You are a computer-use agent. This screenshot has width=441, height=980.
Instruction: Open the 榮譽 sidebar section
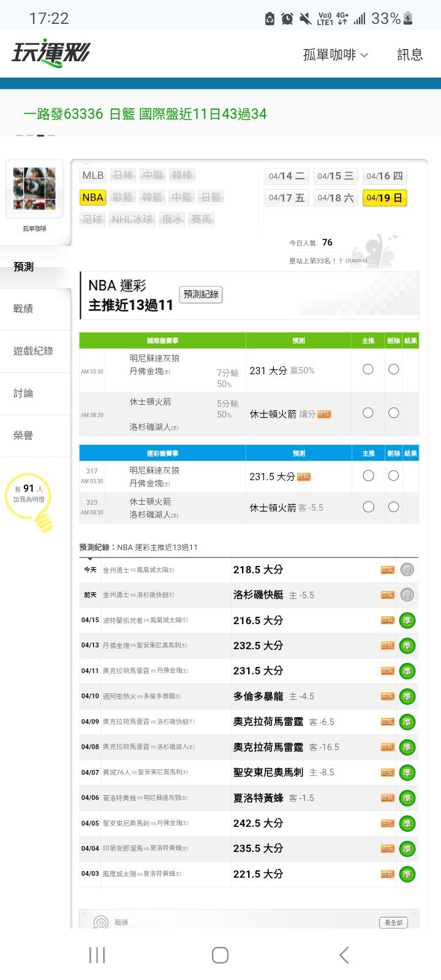[36, 435]
